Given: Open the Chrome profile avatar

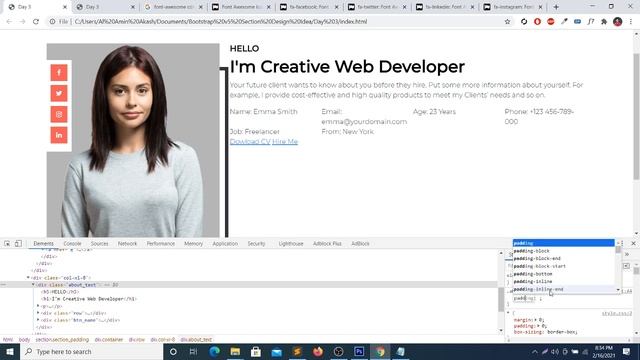Looking at the screenshot, I should click(x=618, y=22).
